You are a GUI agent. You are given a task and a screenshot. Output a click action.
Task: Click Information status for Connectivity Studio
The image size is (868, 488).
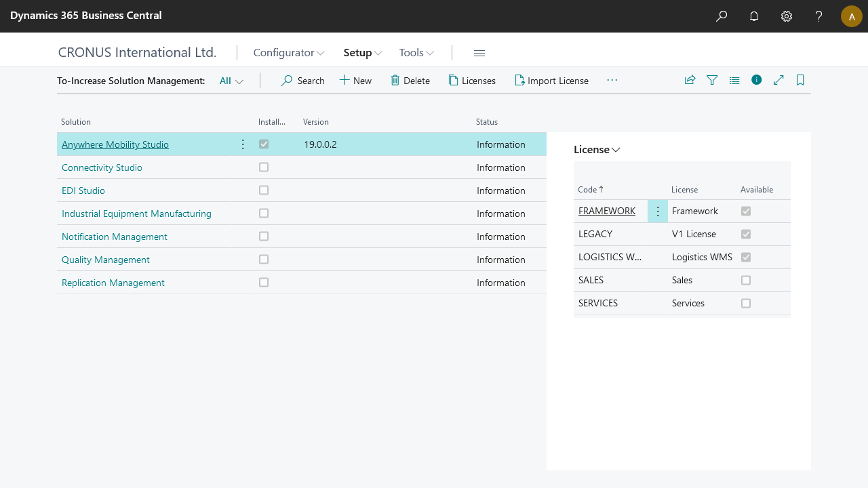coord(501,167)
